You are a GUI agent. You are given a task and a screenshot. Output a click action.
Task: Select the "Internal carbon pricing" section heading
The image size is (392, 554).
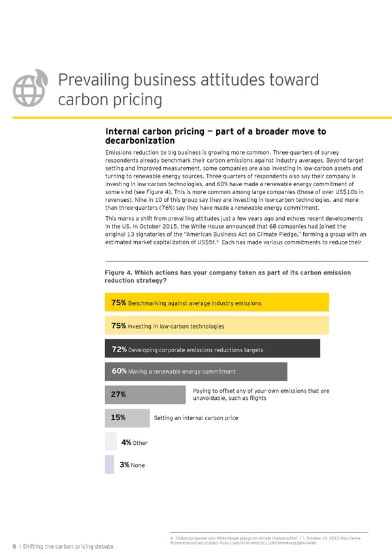(x=215, y=135)
